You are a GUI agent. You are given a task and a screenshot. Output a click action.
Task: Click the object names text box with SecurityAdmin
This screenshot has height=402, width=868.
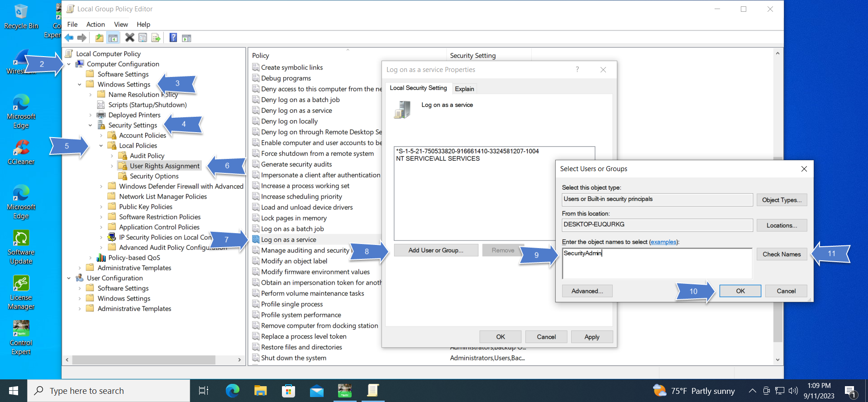pos(657,263)
